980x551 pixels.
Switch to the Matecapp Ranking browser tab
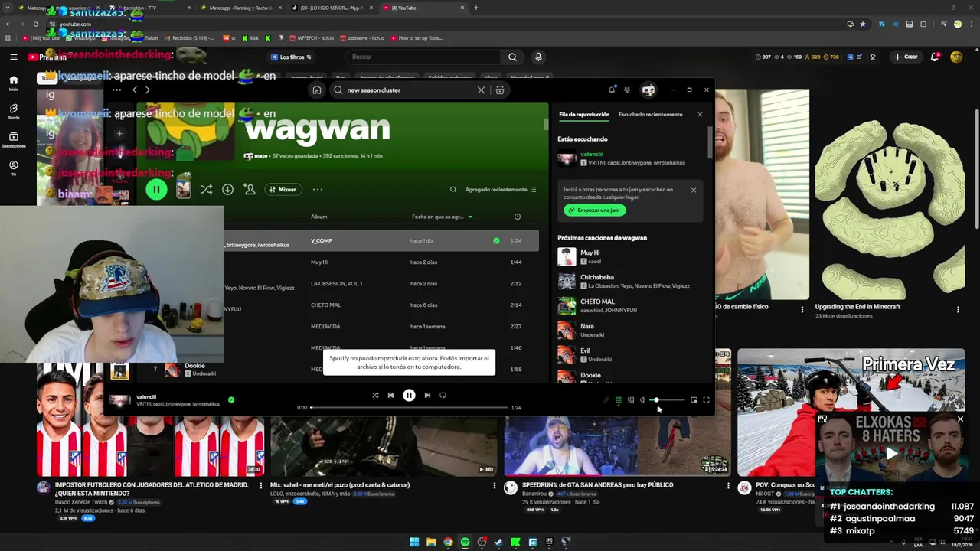tap(240, 8)
